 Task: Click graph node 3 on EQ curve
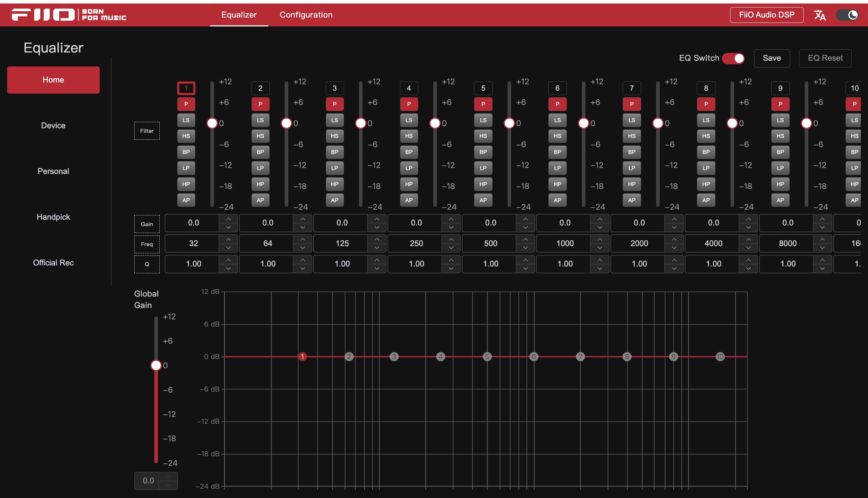394,357
